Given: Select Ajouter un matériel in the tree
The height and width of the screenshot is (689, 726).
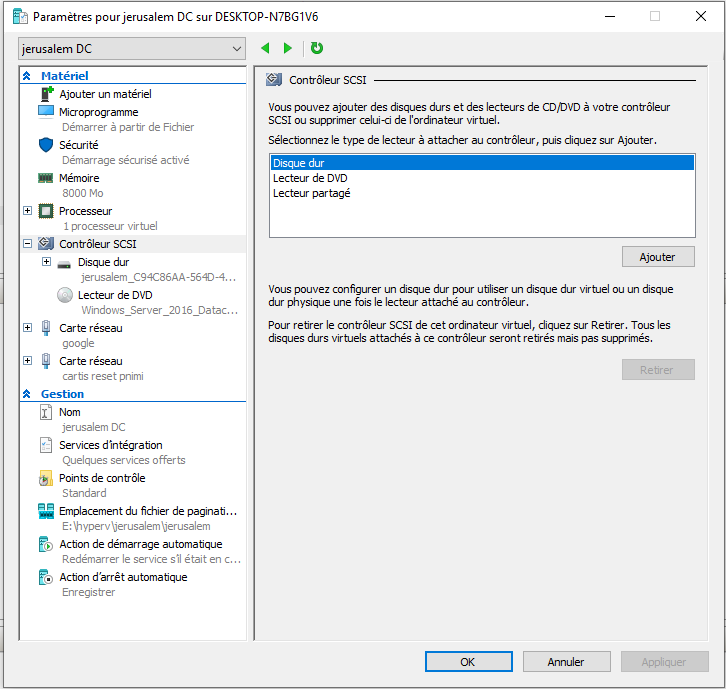Looking at the screenshot, I should pos(105,94).
